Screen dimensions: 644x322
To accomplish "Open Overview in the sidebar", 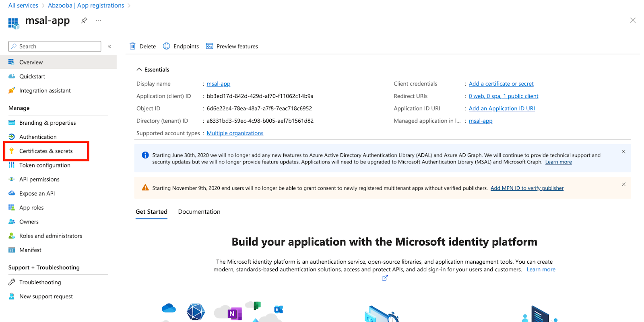I will 58,62.
